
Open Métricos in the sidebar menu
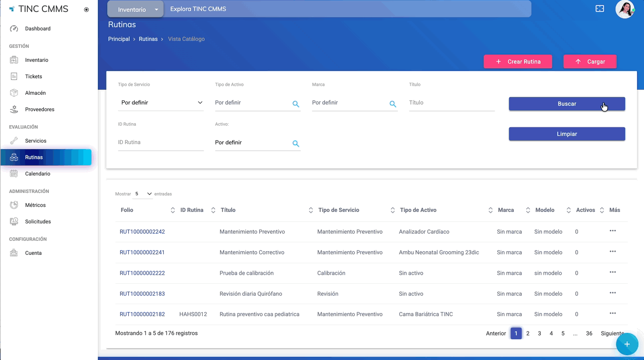(x=35, y=205)
